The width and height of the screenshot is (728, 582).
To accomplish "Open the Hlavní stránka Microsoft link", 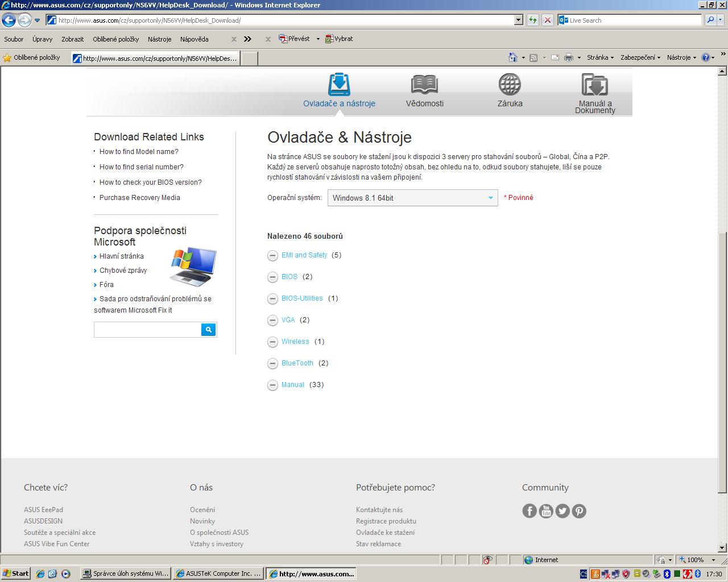I will (122, 256).
